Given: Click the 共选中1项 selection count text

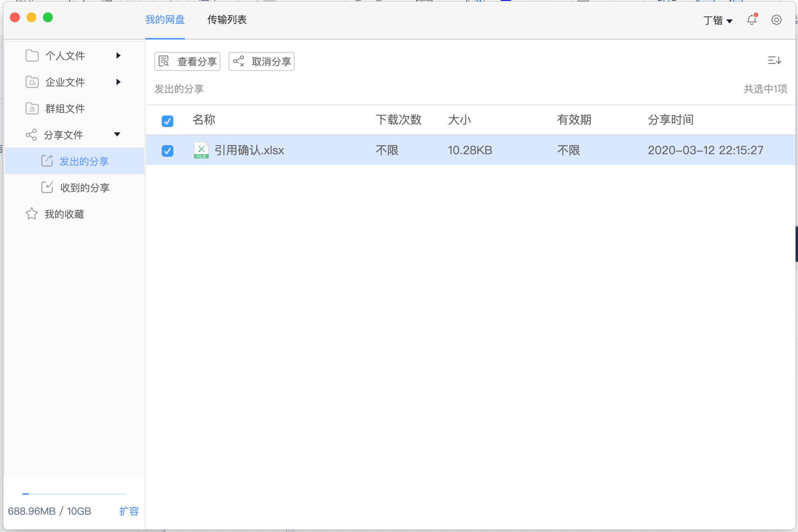Looking at the screenshot, I should click(x=765, y=89).
